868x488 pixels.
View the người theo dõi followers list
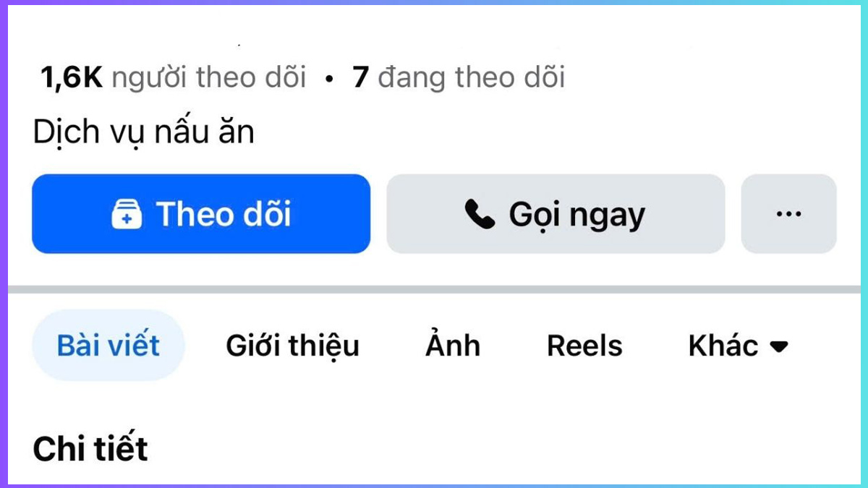pos(209,77)
